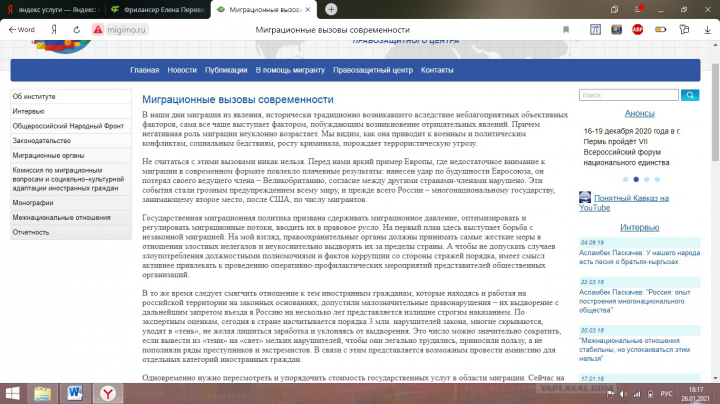Image resolution: width=720 pixels, height=404 pixels.
Task: Click the back arrow to Word
Action: [22, 30]
